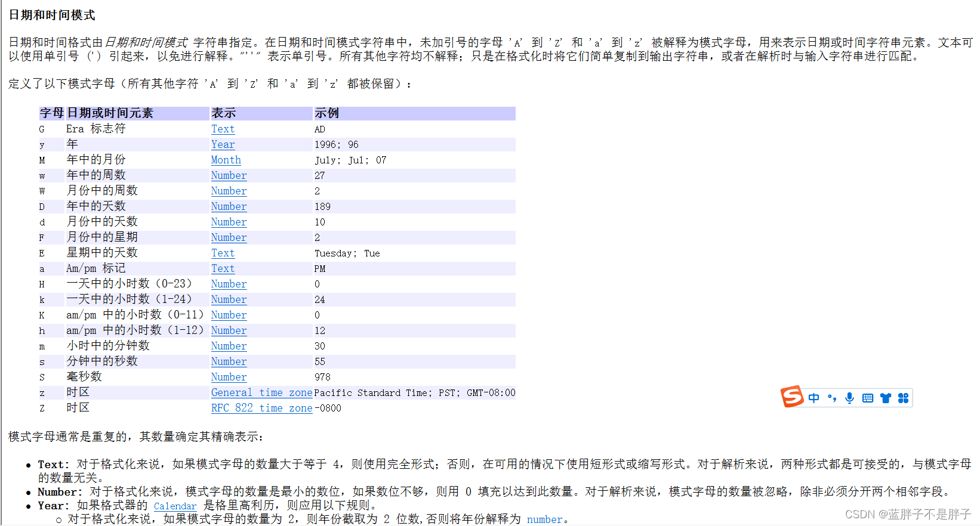980x526 pixels.
Task: Click the example 'Tuesday; Tue'
Action: click(x=347, y=253)
